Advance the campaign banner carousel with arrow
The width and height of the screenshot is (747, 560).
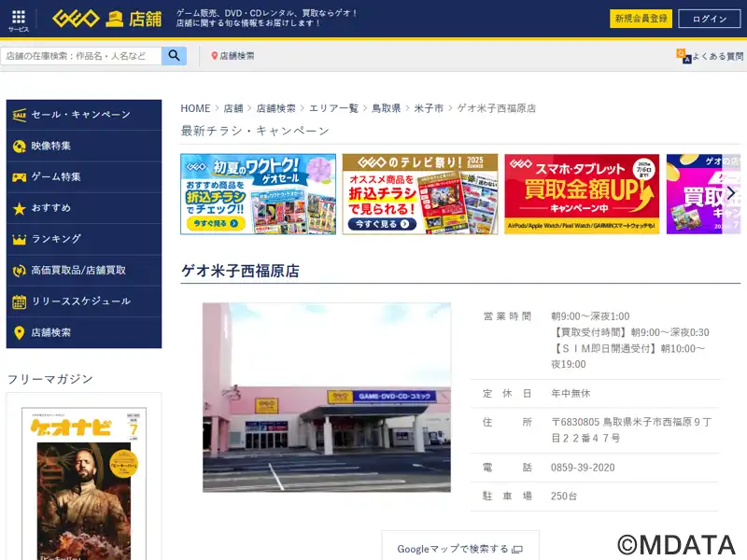pos(731,193)
